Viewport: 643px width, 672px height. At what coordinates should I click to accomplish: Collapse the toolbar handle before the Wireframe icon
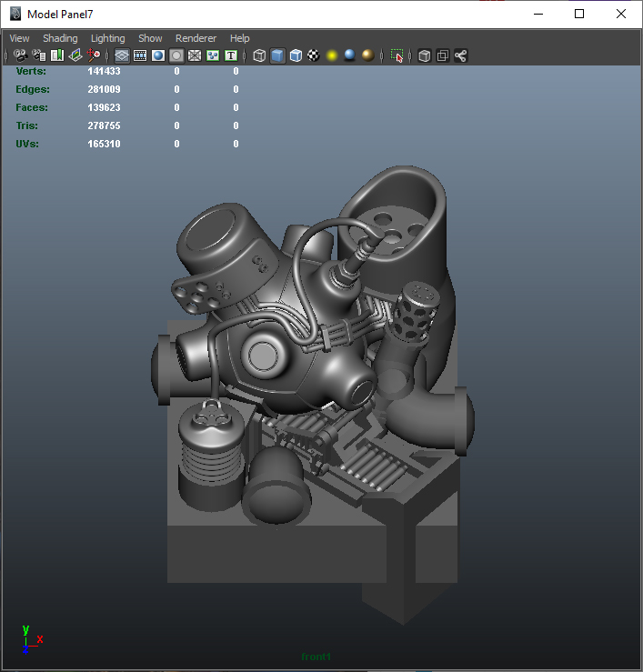point(245,55)
